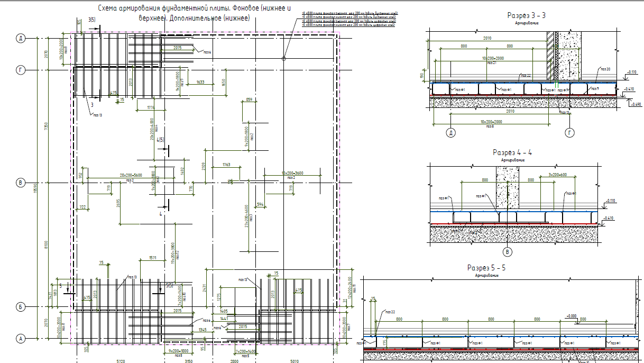The width and height of the screenshot is (644, 363).
Task: Click the '2800' bottom dimension
Action: click(234, 361)
